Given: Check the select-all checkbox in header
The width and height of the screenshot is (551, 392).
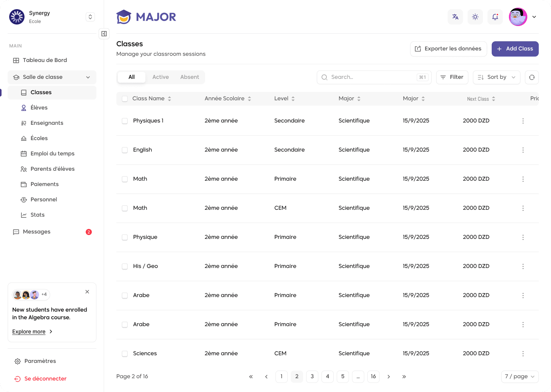Looking at the screenshot, I should coord(125,99).
